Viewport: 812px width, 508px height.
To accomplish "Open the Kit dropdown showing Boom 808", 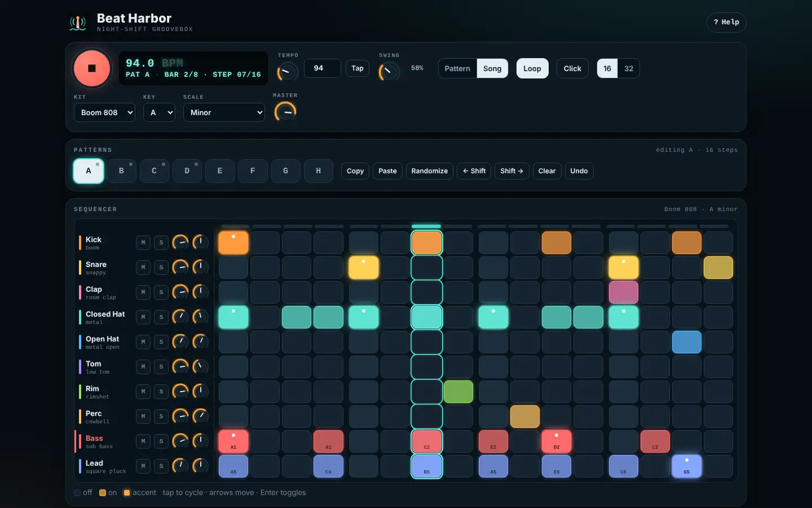I will pyautogui.click(x=104, y=112).
